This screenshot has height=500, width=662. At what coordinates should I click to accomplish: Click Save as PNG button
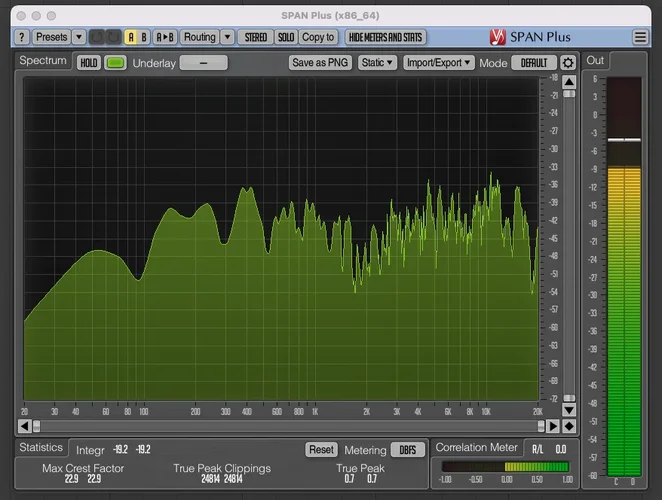pos(320,63)
